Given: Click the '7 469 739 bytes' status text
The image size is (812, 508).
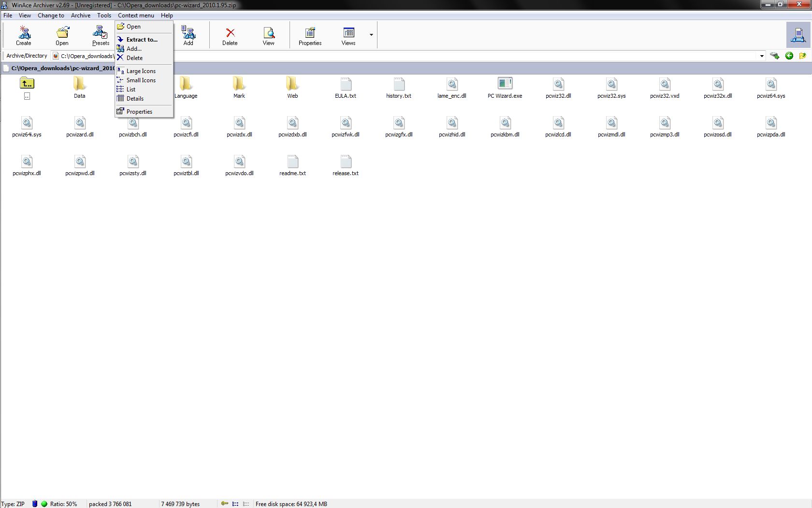Looking at the screenshot, I should point(180,504).
